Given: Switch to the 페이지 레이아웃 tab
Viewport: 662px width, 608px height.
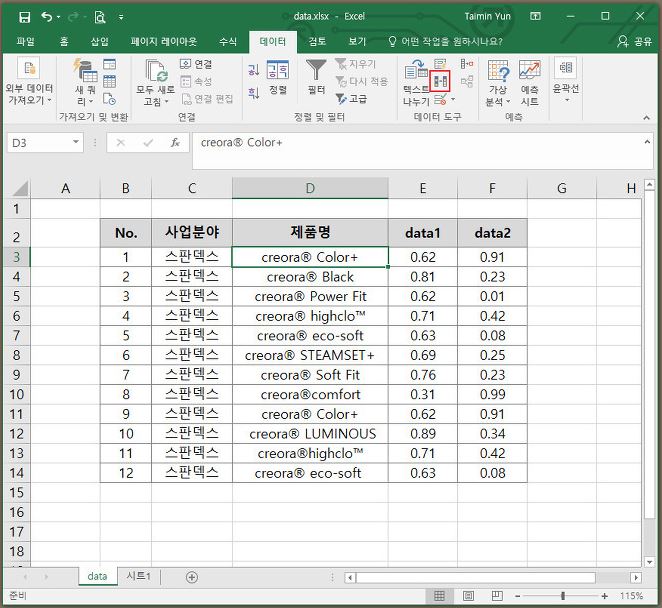Looking at the screenshot, I should click(164, 41).
